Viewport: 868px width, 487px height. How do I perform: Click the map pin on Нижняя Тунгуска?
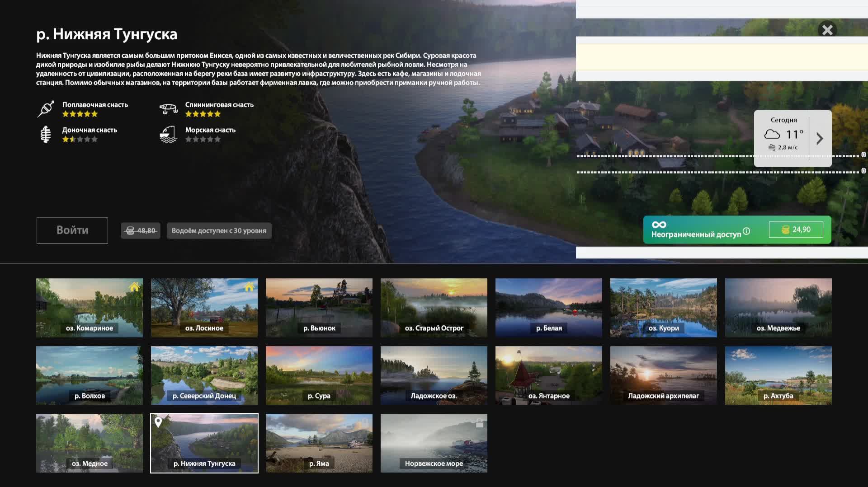[x=158, y=422]
